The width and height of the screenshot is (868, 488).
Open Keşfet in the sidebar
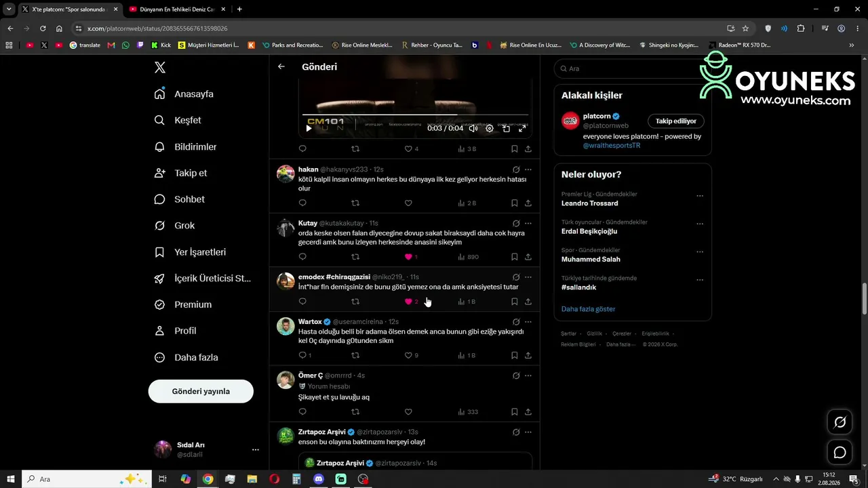pyautogui.click(x=178, y=120)
